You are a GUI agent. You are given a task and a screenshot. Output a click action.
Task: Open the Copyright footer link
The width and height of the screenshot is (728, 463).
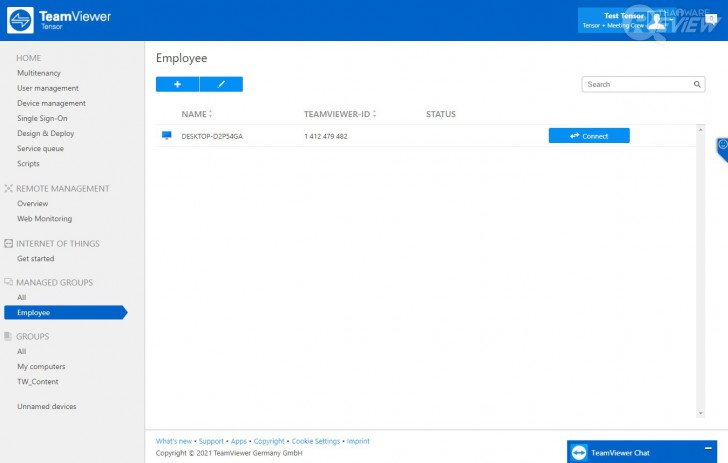pos(269,441)
